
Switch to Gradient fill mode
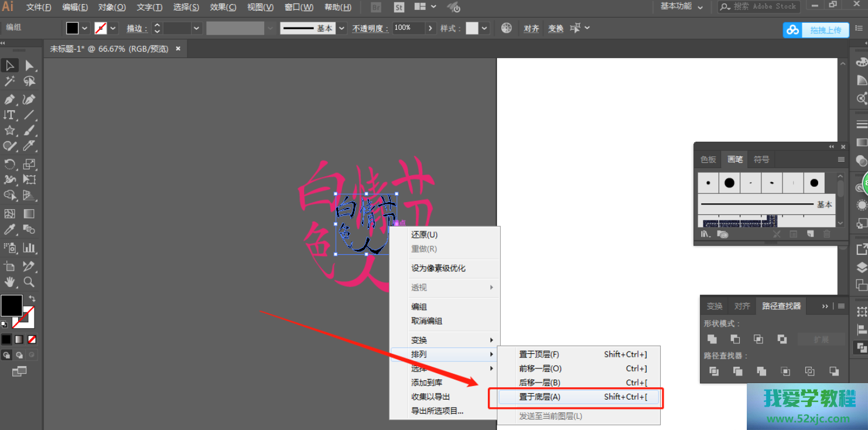pos(19,339)
